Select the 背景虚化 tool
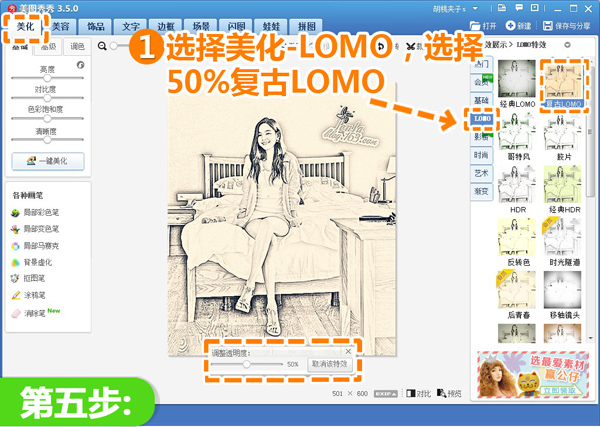 [32, 262]
